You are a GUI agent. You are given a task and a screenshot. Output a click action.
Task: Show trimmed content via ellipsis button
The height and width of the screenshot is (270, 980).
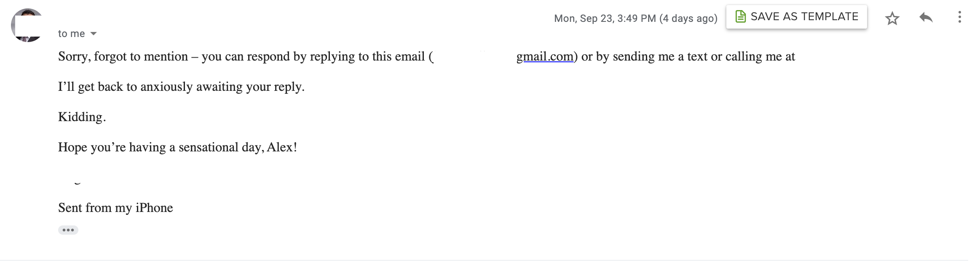[x=68, y=230]
